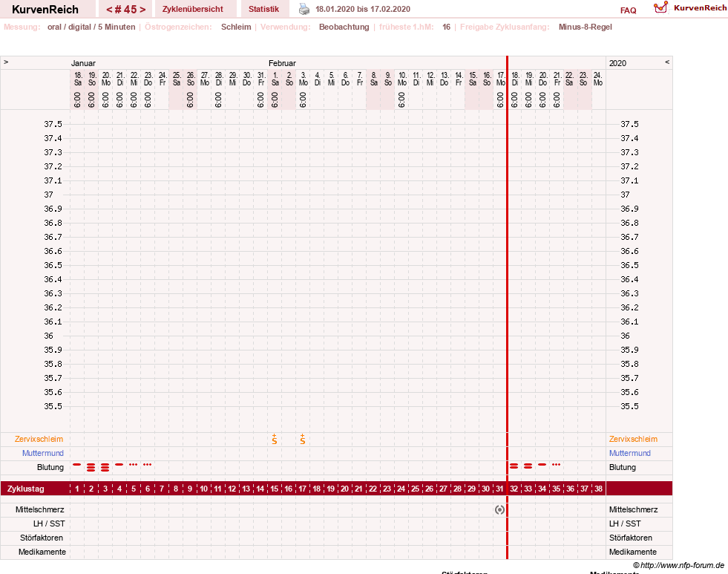Click the 2020 year label
This screenshot has height=574, width=728.
click(617, 63)
